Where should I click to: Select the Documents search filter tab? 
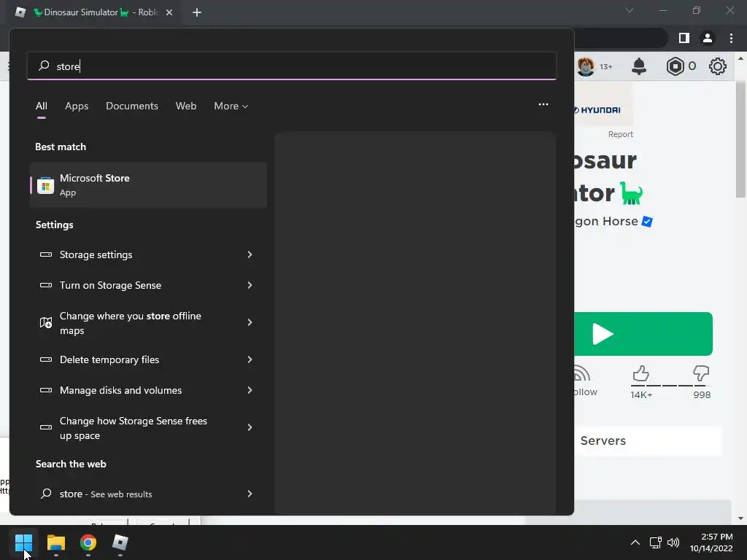pos(132,106)
